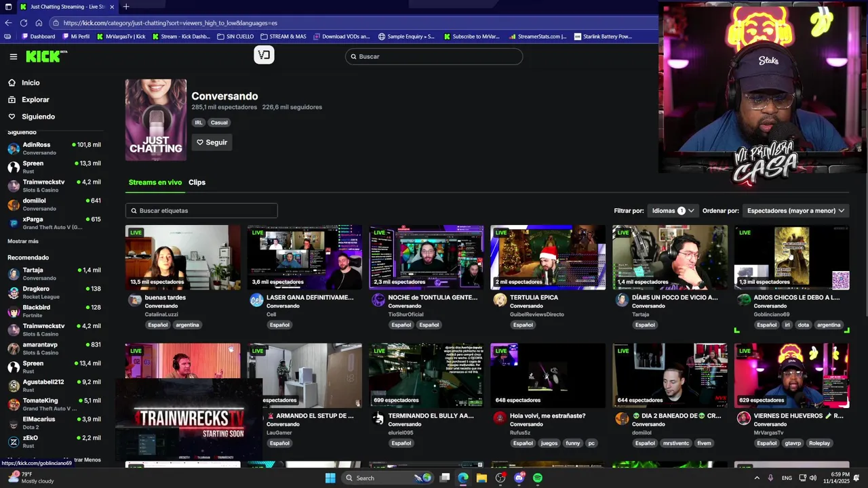The width and height of the screenshot is (868, 488).
Task: Click the Tartaja avatar in Recomendado
Action: [x=14, y=274]
